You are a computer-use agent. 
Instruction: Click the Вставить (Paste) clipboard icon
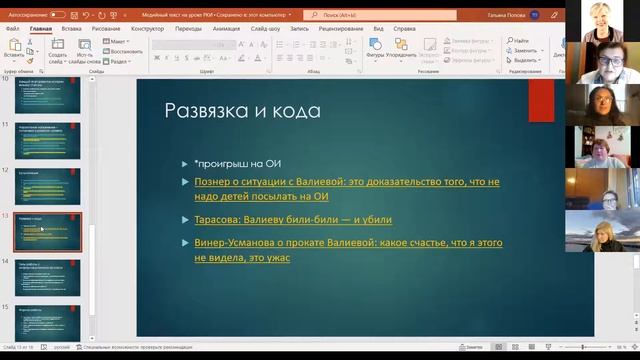14,45
